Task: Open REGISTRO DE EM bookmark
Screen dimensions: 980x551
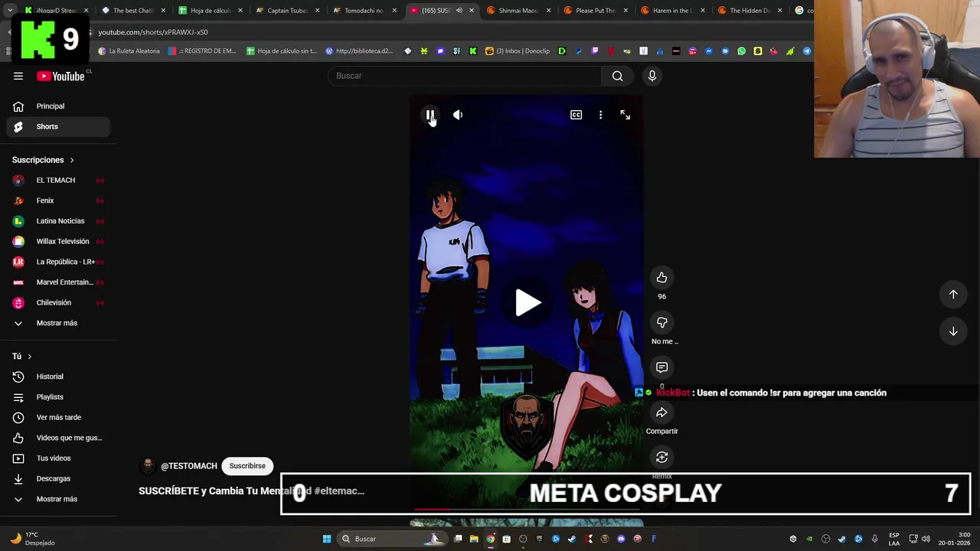Action: coord(202,51)
